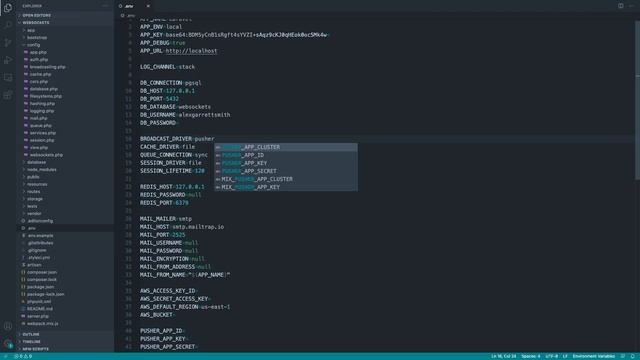Open the Manage gear with update badge
Screen dimensions: 640x360
[x=8, y=344]
